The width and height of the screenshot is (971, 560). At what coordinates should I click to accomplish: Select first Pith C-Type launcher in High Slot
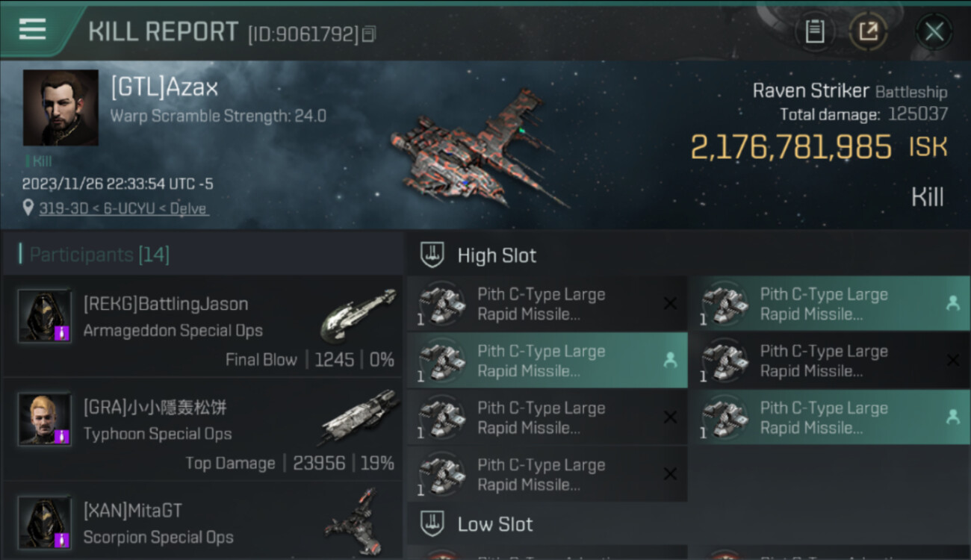tap(547, 304)
